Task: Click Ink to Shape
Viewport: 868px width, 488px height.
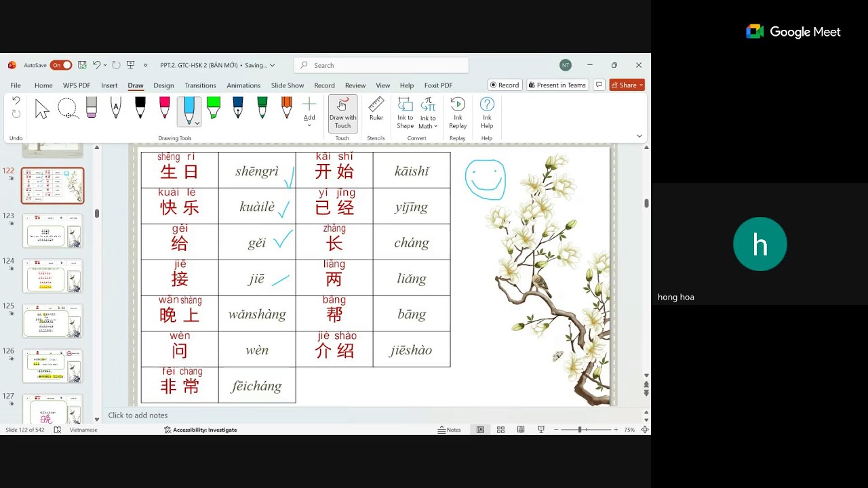Action: tap(406, 113)
